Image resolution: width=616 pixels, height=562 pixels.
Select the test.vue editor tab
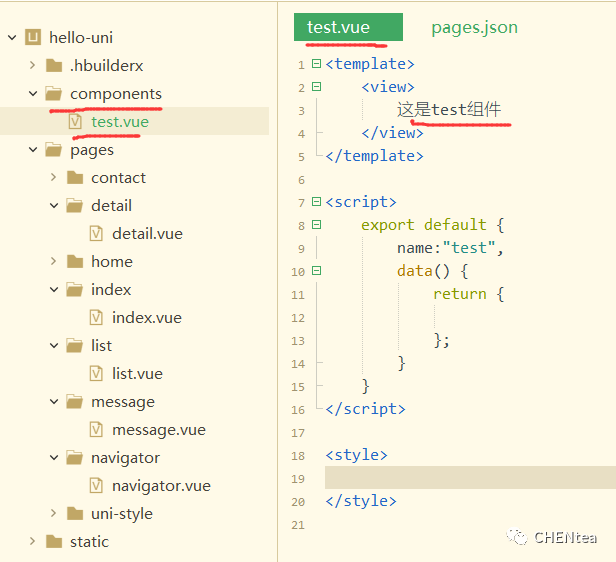tap(339, 27)
